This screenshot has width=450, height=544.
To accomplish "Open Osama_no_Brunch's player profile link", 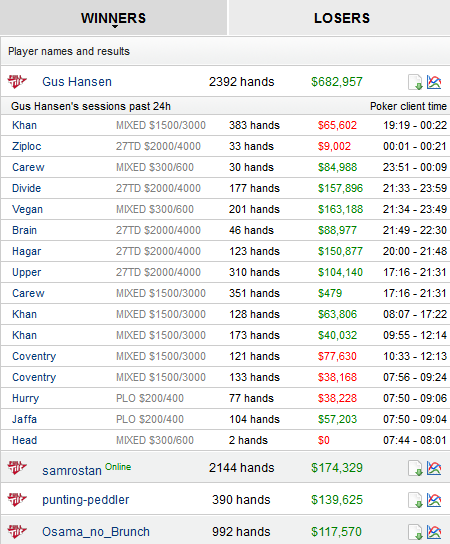I will (x=96, y=532).
